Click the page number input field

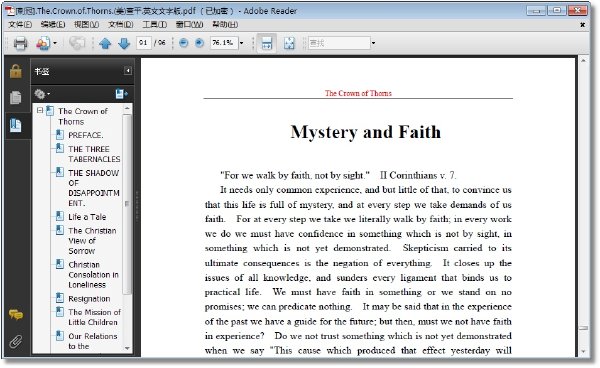point(143,43)
